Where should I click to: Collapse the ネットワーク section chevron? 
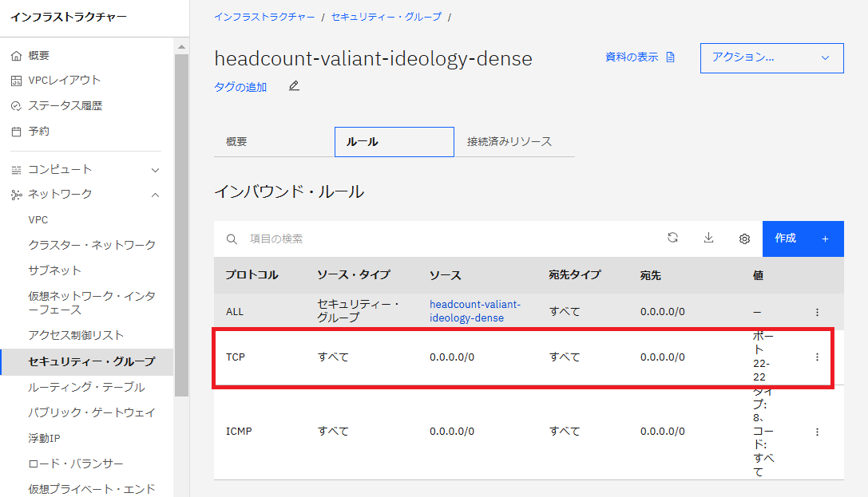(x=156, y=195)
